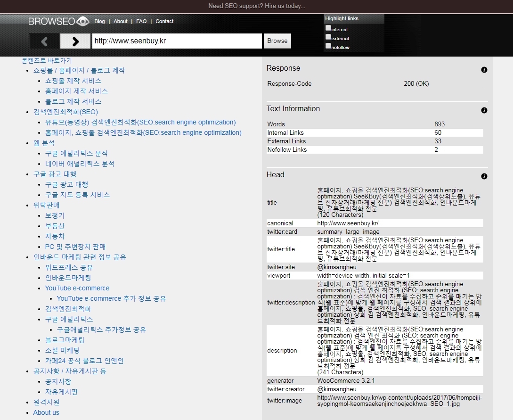Toggle the nofollow highlight checkbox
This screenshot has width=513, height=420.
pos(328,46)
